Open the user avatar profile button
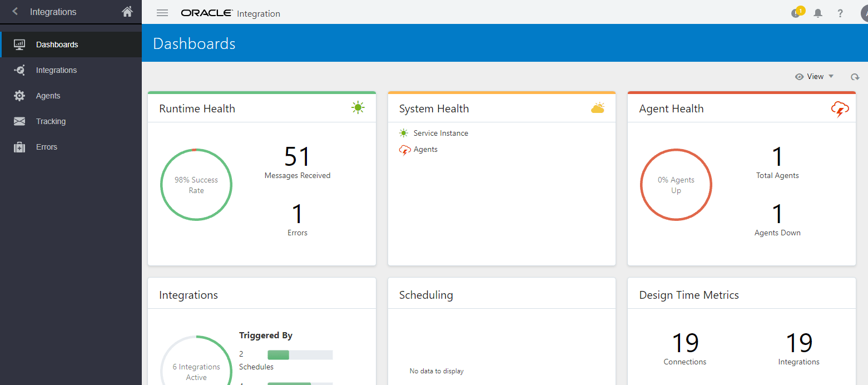868x385 pixels. 863,13
